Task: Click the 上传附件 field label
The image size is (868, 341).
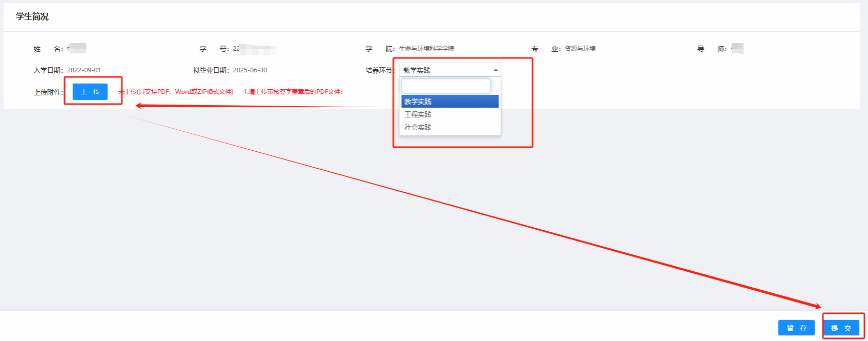Action: [x=48, y=92]
